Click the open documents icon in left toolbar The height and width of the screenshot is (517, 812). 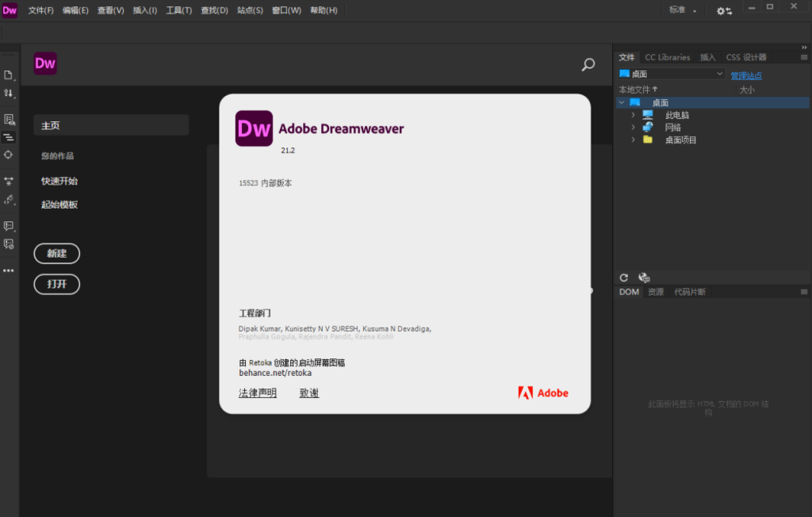(9, 75)
